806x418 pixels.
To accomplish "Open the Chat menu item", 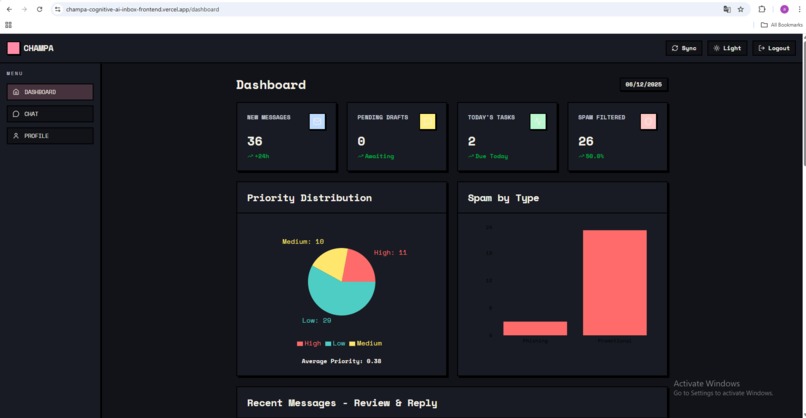I will pos(50,114).
